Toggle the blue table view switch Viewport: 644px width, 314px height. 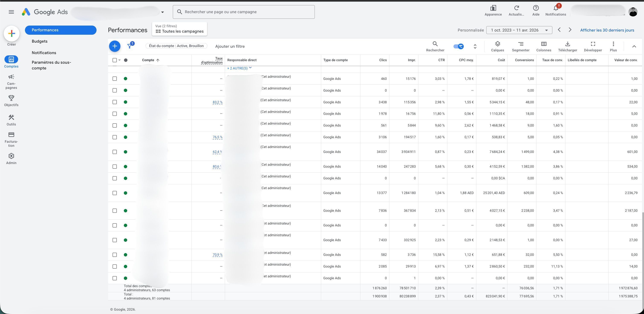coord(459,46)
